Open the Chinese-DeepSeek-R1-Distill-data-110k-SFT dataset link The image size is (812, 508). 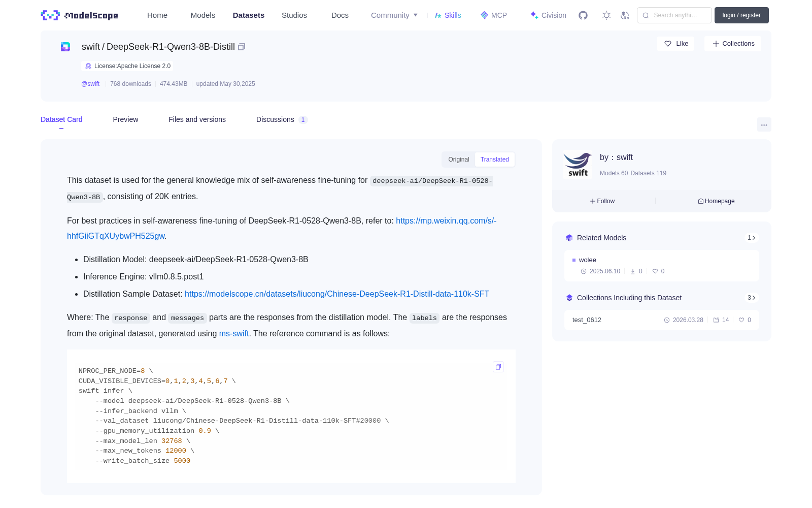pos(337,294)
